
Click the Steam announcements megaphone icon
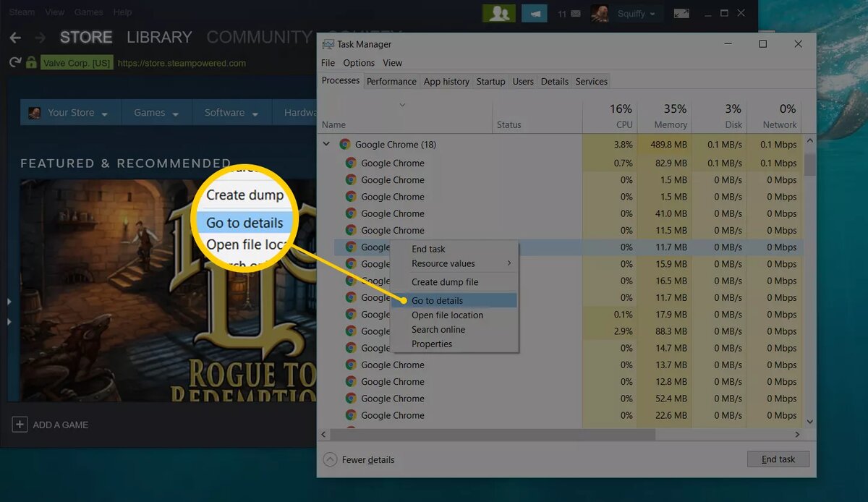tap(535, 13)
